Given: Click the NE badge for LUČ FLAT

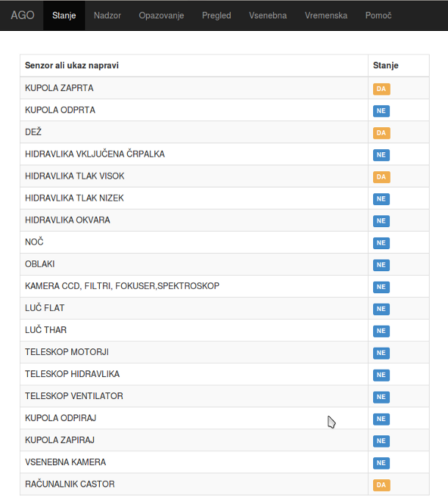Looking at the screenshot, I should [381, 309].
